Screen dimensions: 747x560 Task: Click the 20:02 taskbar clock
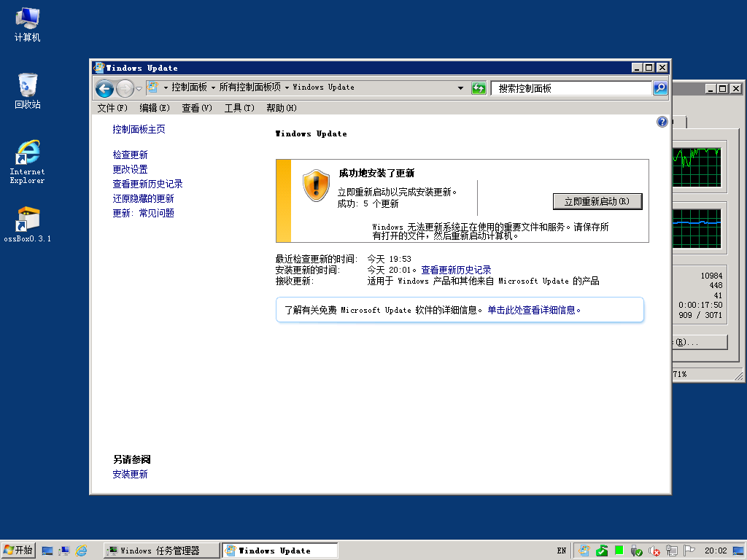point(716,551)
